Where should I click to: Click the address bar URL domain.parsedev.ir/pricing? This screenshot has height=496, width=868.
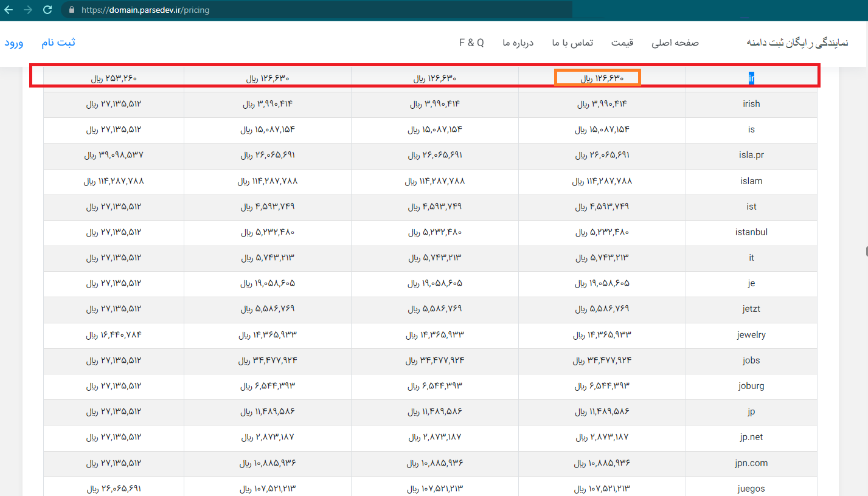[145, 10]
